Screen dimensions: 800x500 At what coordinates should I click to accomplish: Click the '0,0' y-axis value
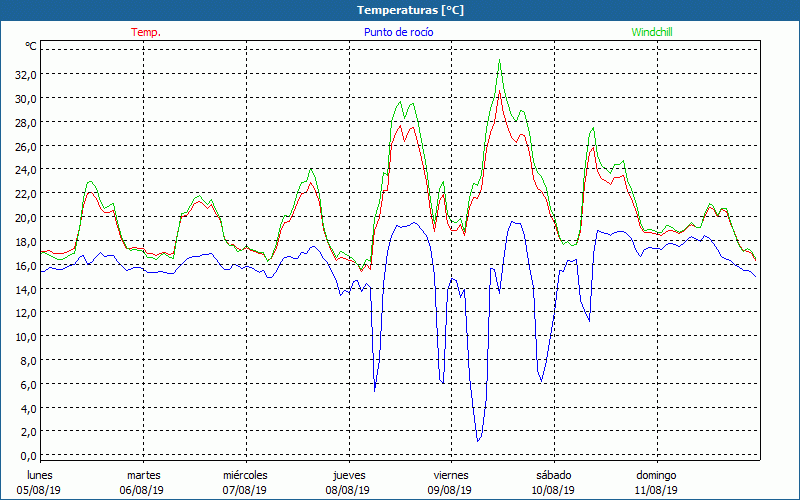click(x=29, y=456)
